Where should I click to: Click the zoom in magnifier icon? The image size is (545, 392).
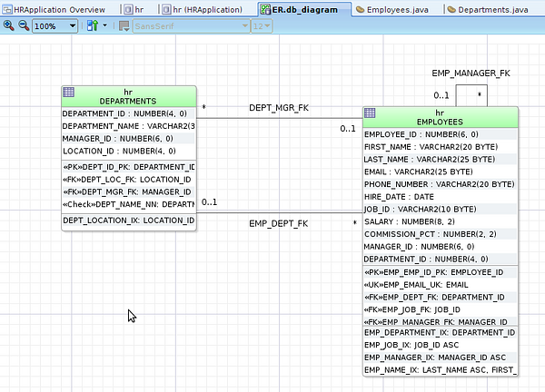[8, 25]
